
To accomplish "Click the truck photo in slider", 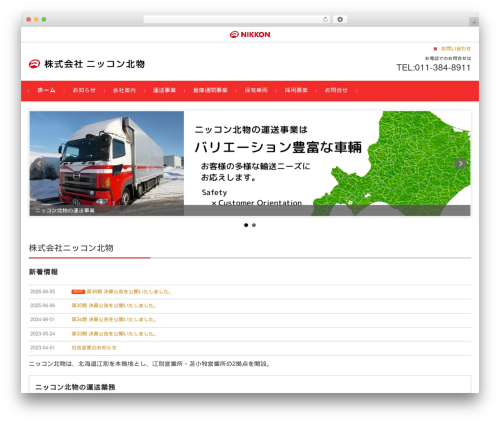I will [x=107, y=163].
